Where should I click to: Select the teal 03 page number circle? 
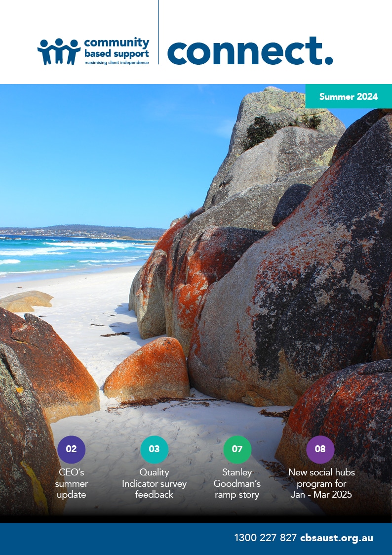[x=154, y=449]
